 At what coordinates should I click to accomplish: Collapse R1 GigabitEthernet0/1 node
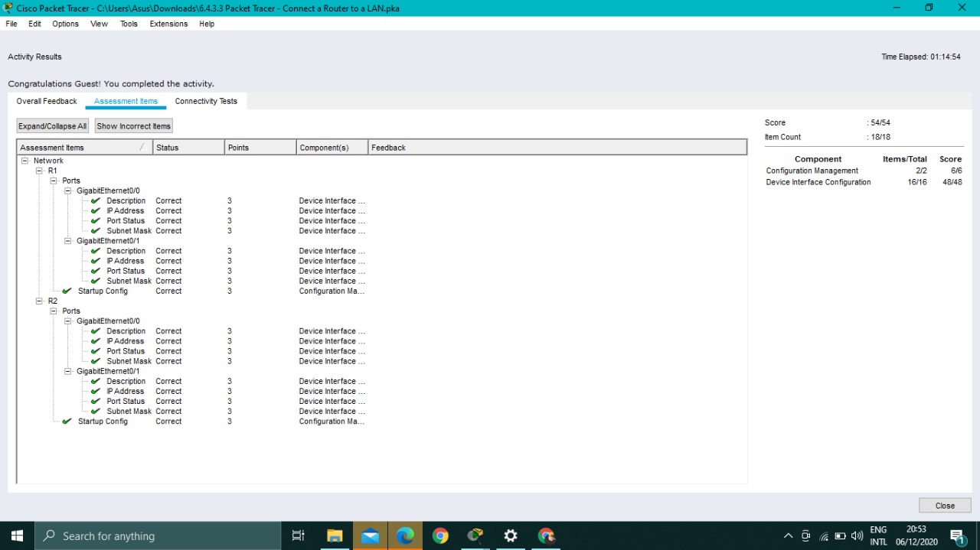point(68,241)
